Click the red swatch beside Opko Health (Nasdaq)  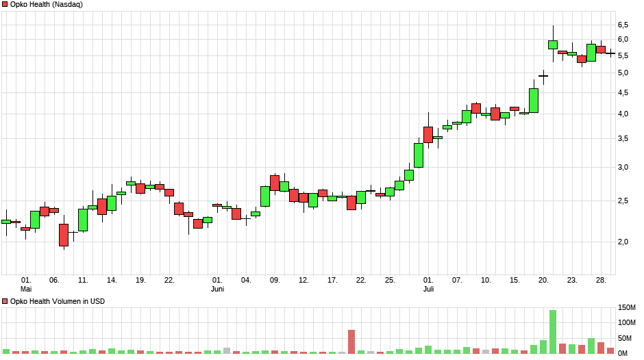(5, 4)
